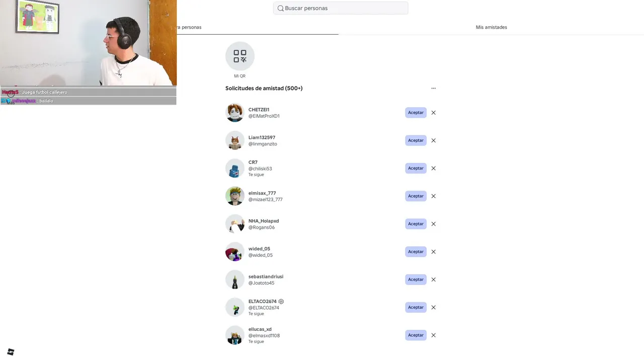The width and height of the screenshot is (644, 362).
Task: Click the Solicitudes de amistad (500+) heading
Action: tap(264, 88)
